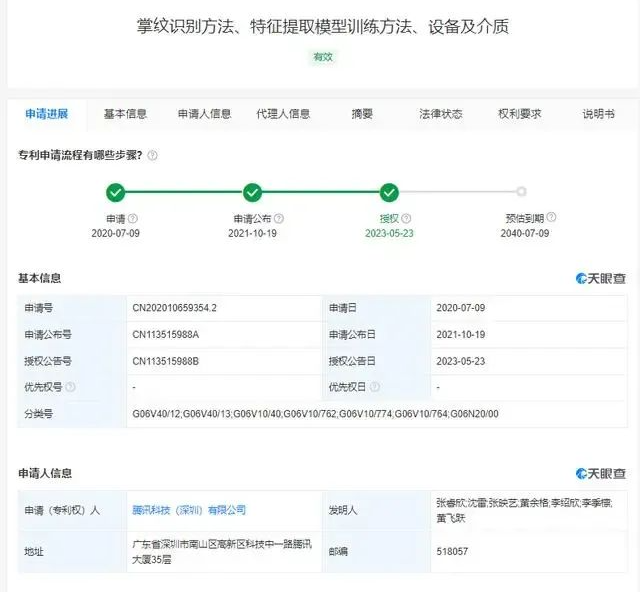Switch to the 申请人信息 tab

(x=204, y=114)
